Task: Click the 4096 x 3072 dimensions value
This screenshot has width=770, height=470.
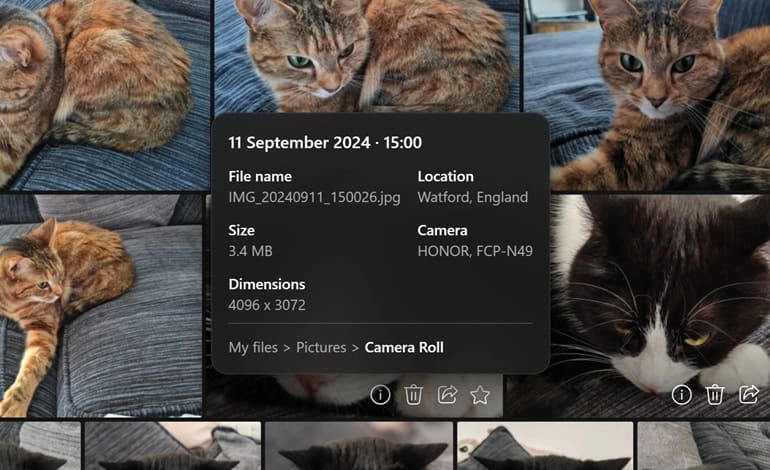Action: [267, 304]
